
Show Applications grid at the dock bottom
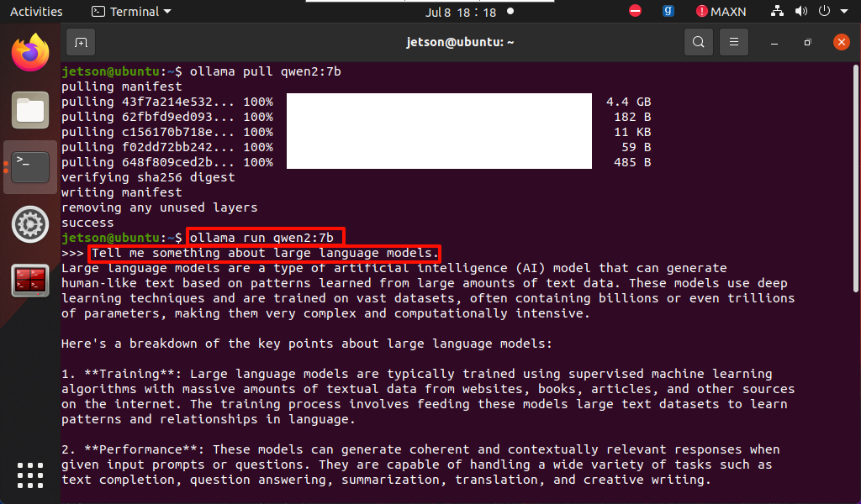(30, 475)
